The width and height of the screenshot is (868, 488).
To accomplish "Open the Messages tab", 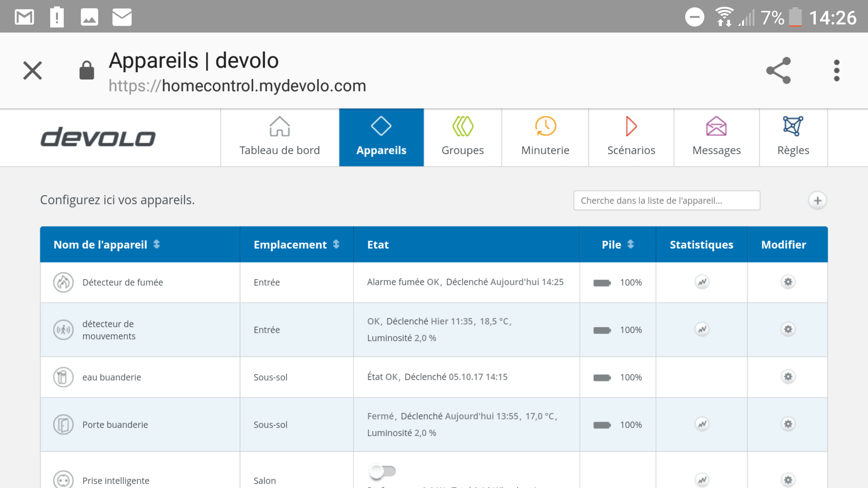I will 716,137.
